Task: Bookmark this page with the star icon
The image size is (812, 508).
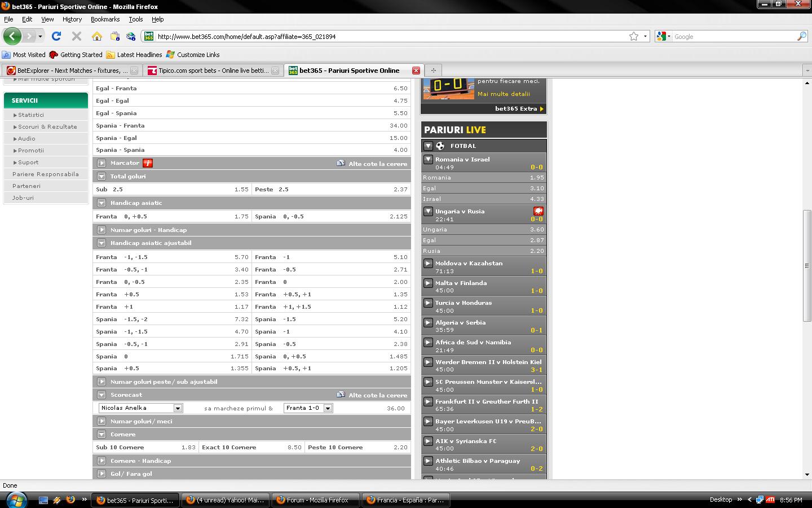Action: pos(634,36)
